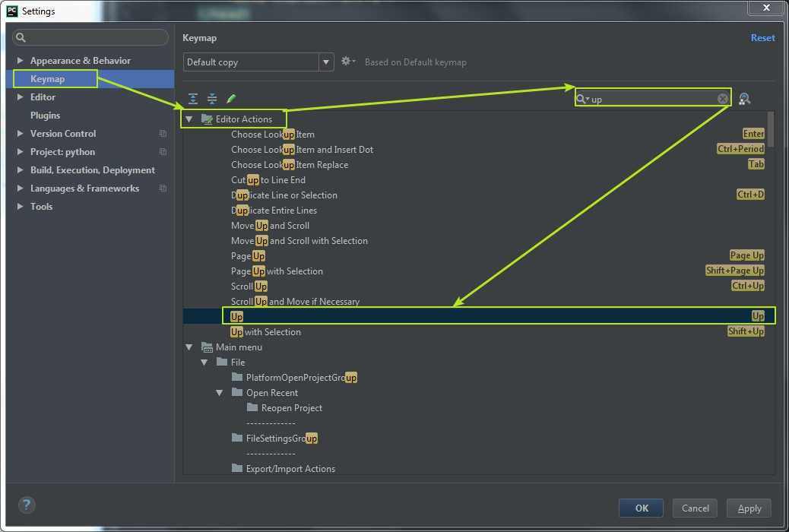Click the PlatformOpenProjectGroup folder icon
789x532 pixels.
coord(237,377)
